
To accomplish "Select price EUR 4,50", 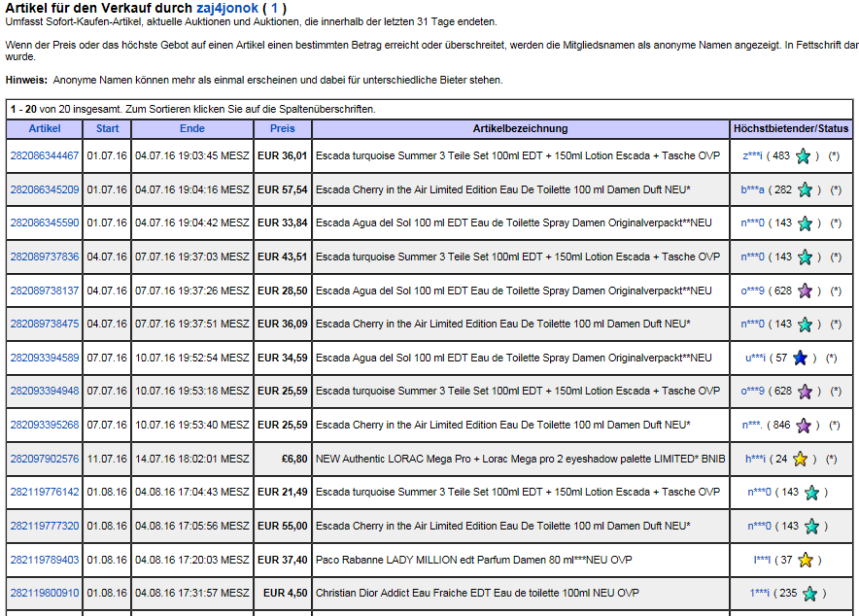I will 286,593.
